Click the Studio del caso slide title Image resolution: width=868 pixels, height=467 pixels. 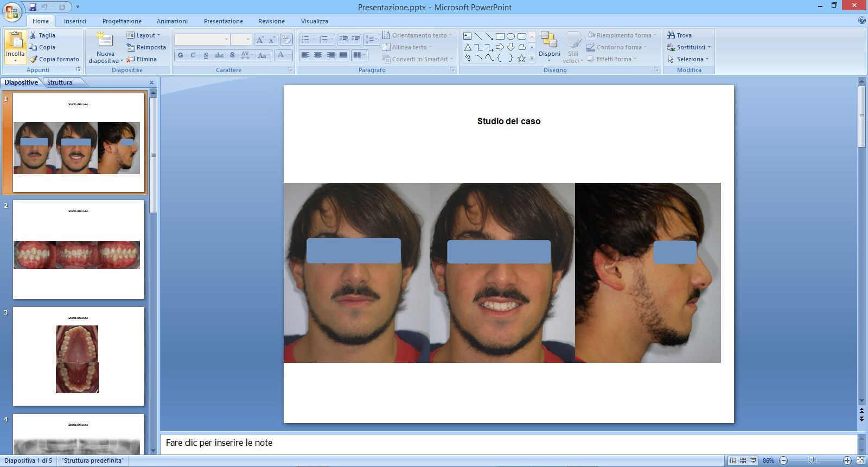pyautogui.click(x=509, y=121)
